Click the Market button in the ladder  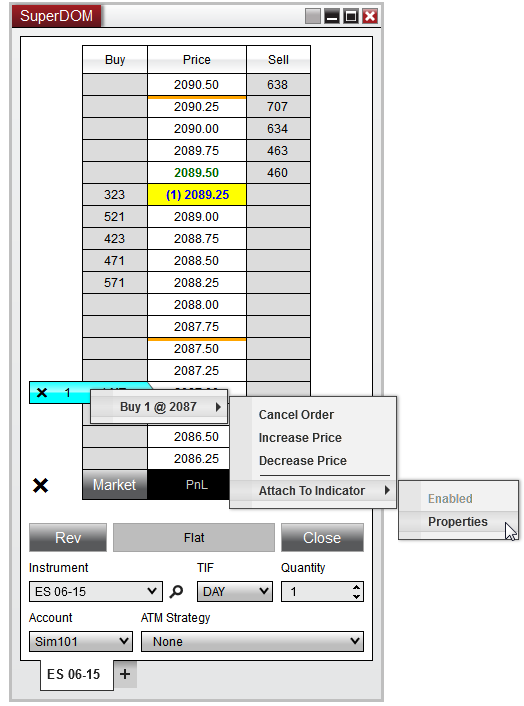point(115,484)
